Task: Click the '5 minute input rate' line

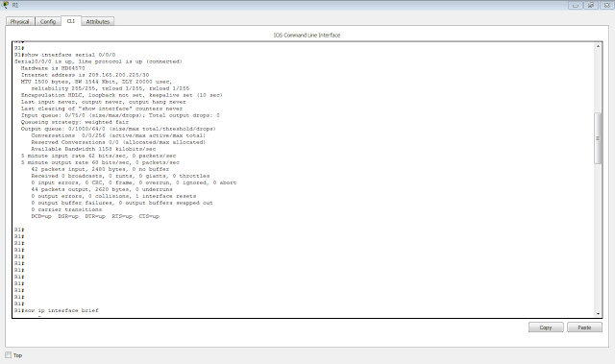Action: [x=98, y=156]
